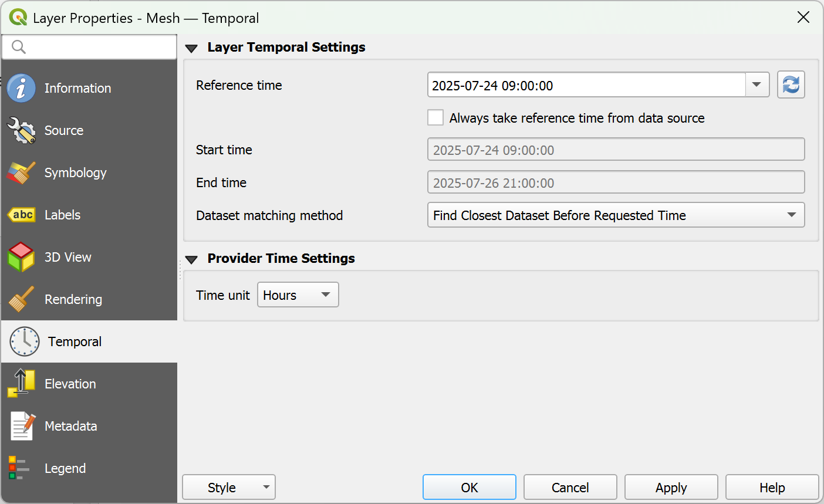
Task: Collapse the Layer Temporal Settings section
Action: point(191,48)
